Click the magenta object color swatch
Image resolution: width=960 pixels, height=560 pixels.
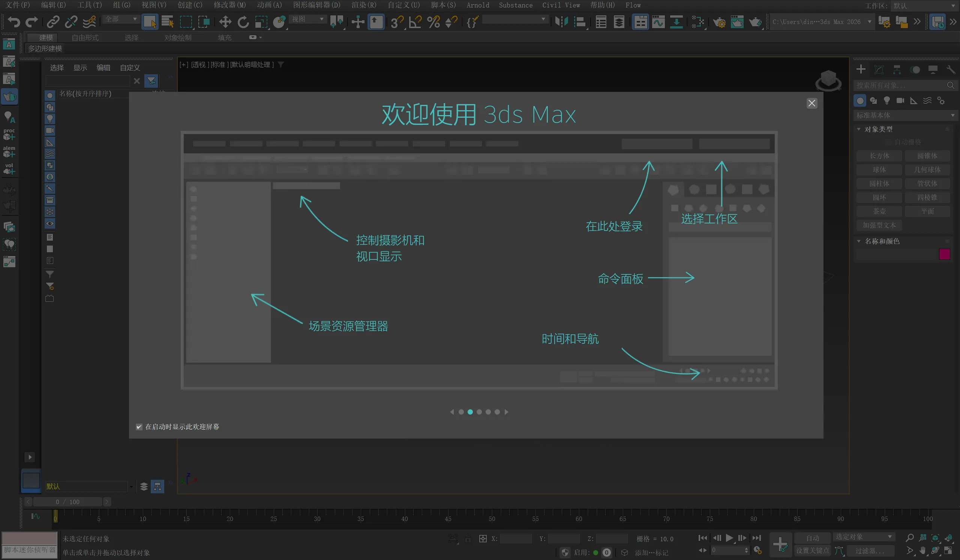944,254
